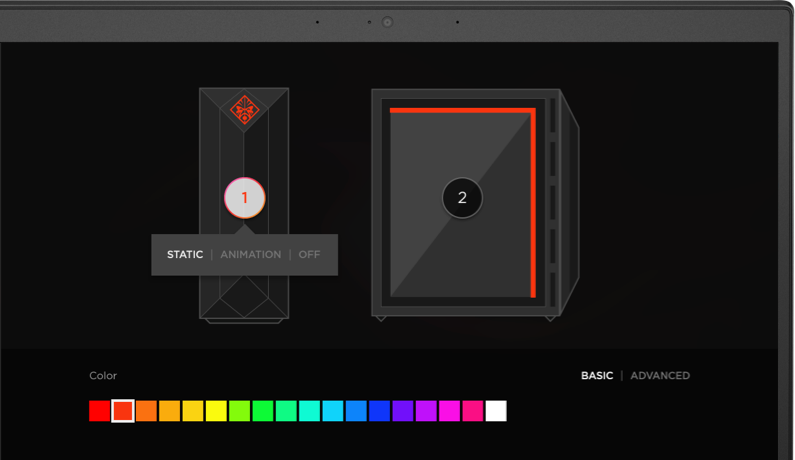Switch to ANIMATION lighting mode
This screenshot has width=795, height=460.
[x=250, y=255]
